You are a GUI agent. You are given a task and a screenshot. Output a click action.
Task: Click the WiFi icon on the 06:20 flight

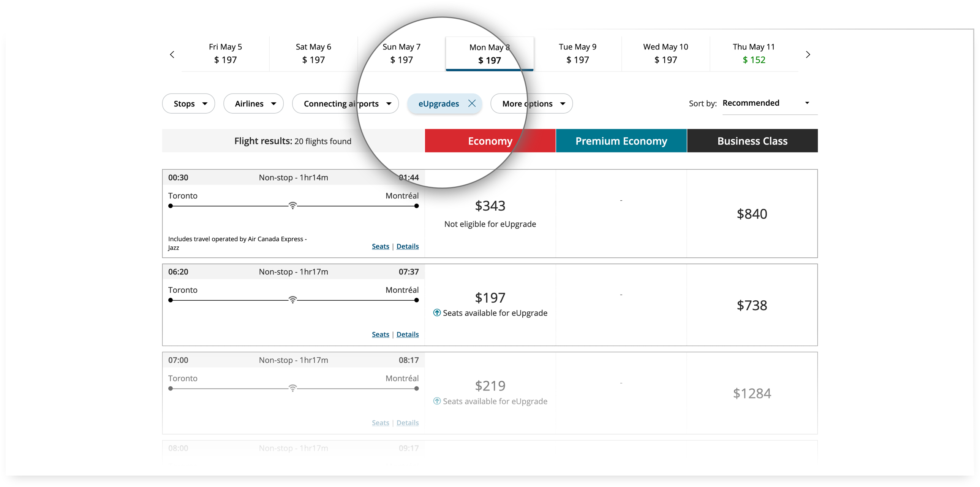click(x=293, y=301)
